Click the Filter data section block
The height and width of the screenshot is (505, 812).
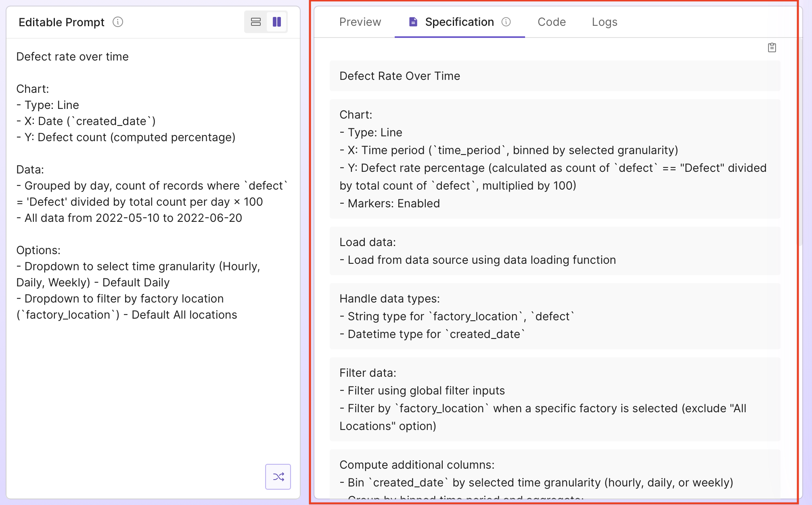(555, 399)
